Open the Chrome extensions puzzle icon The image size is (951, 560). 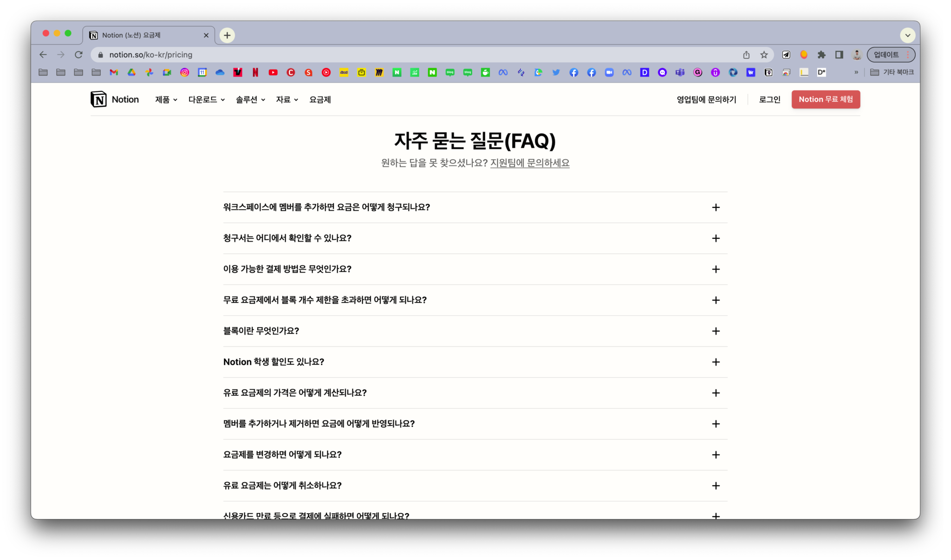tap(821, 55)
